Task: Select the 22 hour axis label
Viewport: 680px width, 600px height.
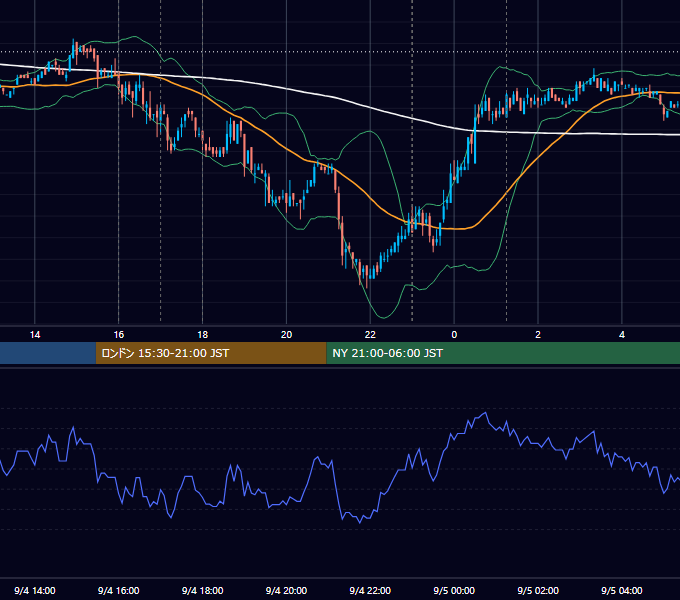Action: pos(370,335)
